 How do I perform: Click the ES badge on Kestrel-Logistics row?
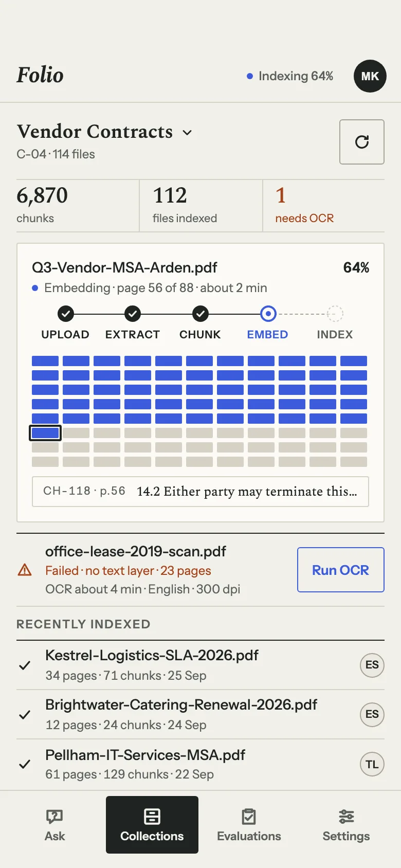[372, 665]
